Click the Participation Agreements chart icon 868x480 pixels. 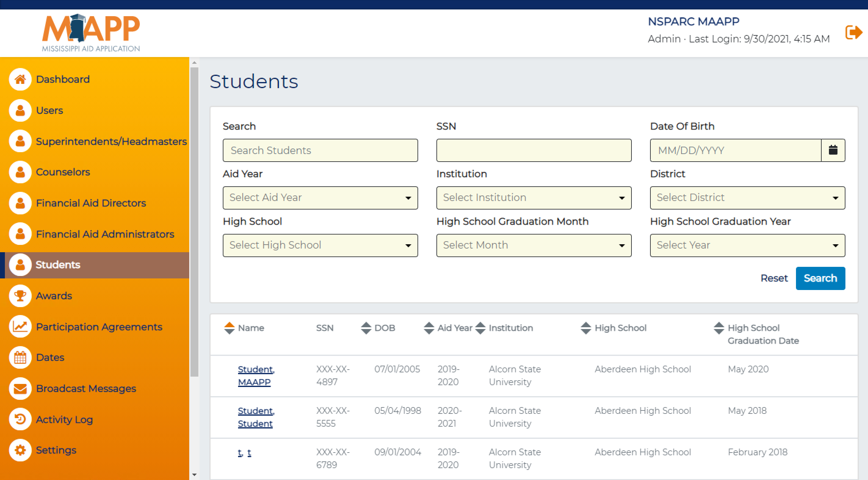pos(20,327)
